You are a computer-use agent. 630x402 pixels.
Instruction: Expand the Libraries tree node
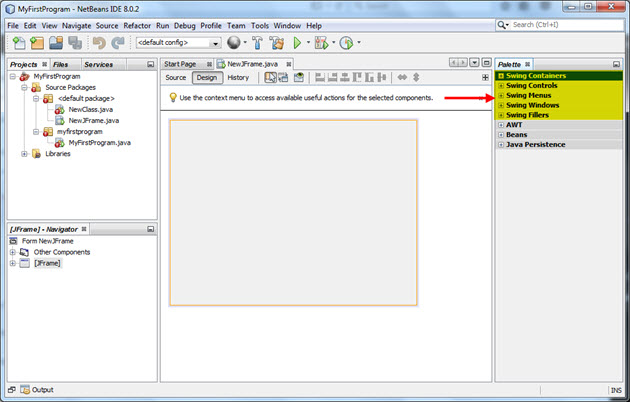(24, 154)
